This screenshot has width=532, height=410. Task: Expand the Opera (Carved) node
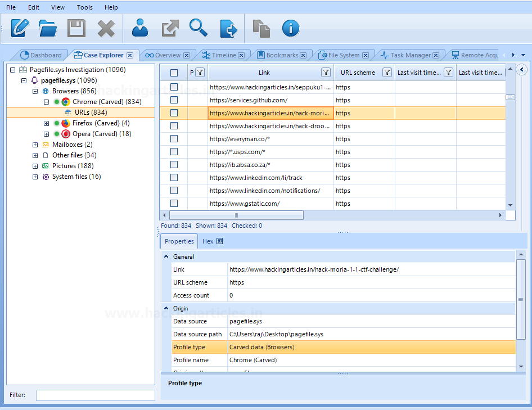(x=47, y=134)
